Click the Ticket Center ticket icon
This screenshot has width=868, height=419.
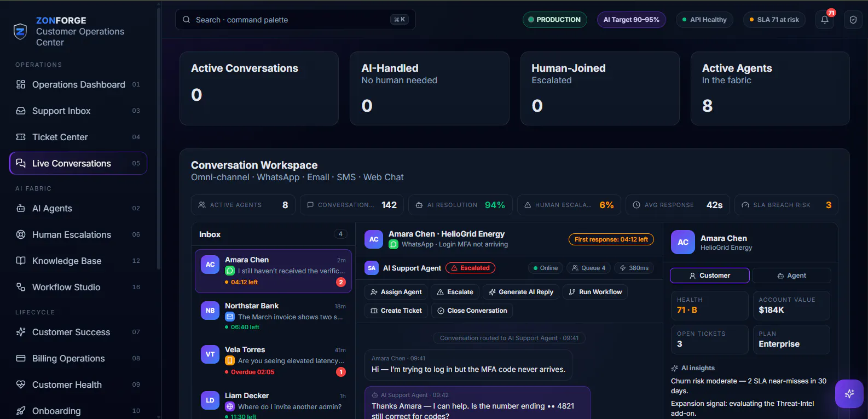coord(21,137)
